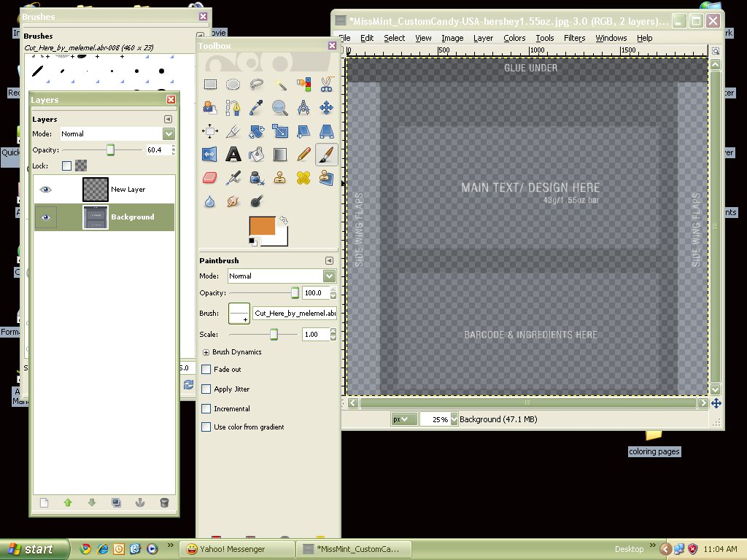Open the px unit dropdown in status bar
This screenshot has width=747, height=560.
click(403, 419)
